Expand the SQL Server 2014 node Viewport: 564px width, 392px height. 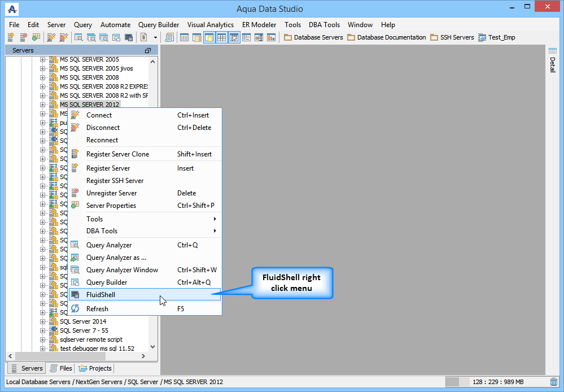(x=42, y=321)
